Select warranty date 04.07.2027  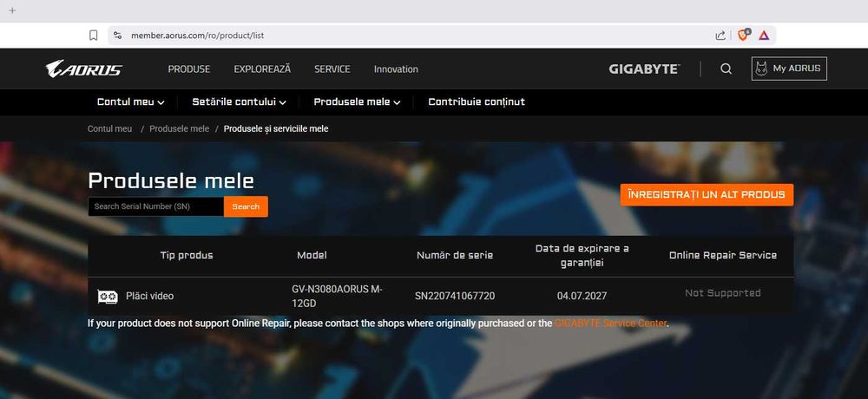582,297
